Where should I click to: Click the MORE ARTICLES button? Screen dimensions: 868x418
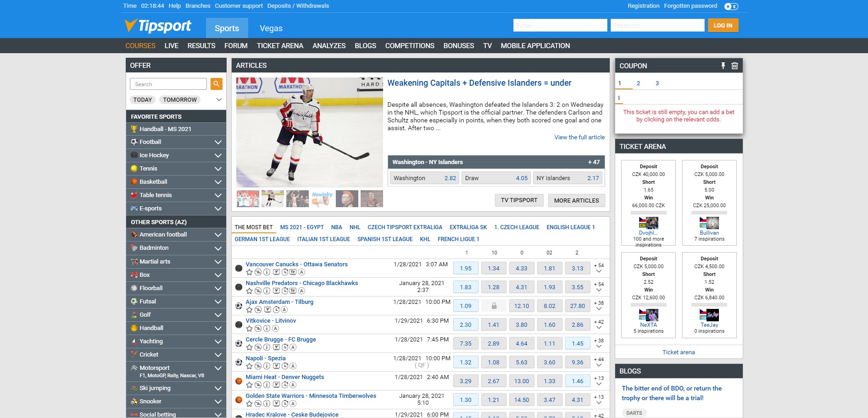coord(576,200)
